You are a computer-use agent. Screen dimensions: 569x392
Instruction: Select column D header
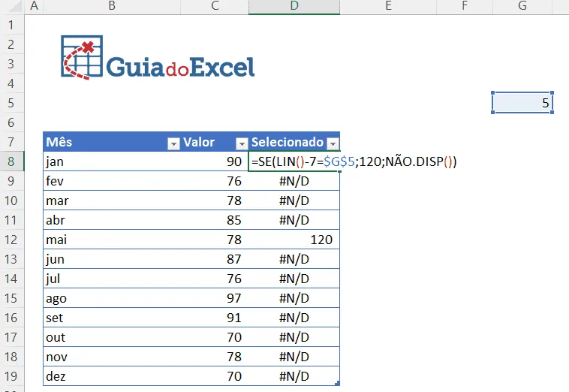[294, 6]
